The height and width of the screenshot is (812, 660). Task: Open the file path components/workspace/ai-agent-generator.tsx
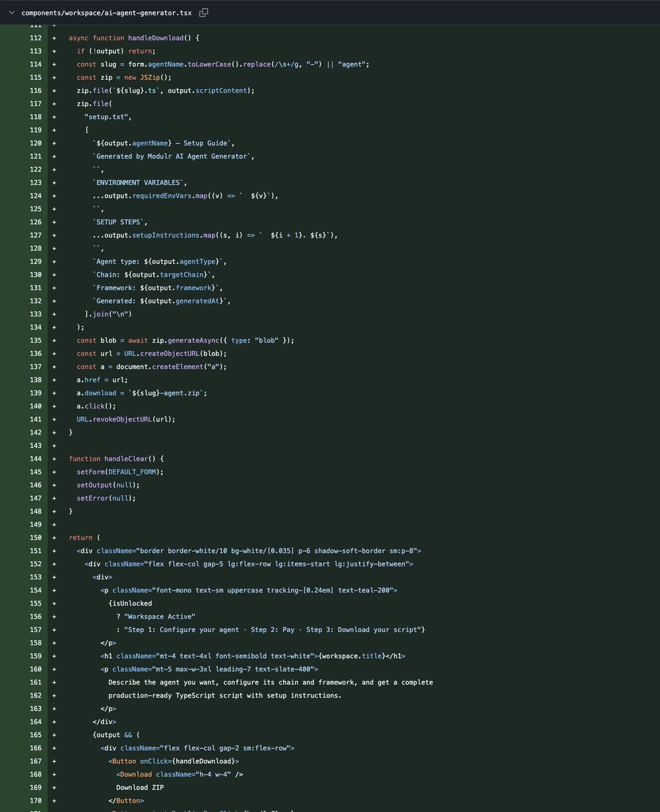tap(108, 13)
